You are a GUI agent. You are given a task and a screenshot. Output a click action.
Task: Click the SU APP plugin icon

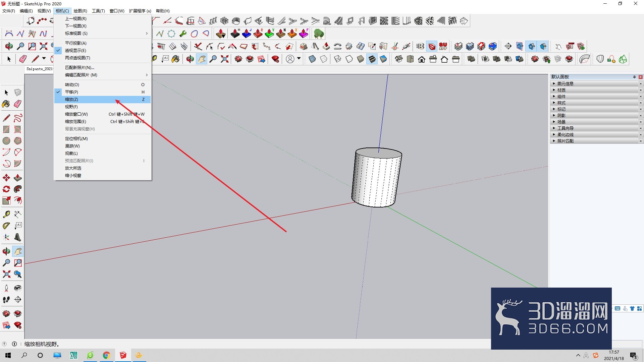[443, 46]
